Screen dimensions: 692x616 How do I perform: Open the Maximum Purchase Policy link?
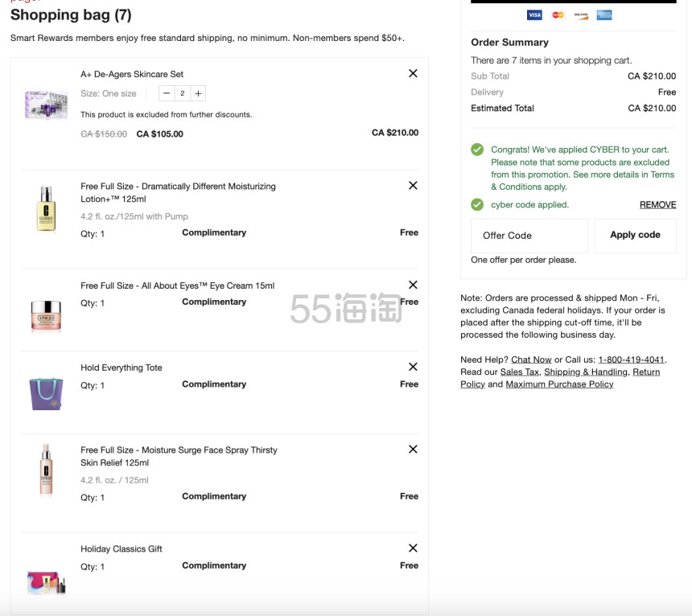(559, 384)
